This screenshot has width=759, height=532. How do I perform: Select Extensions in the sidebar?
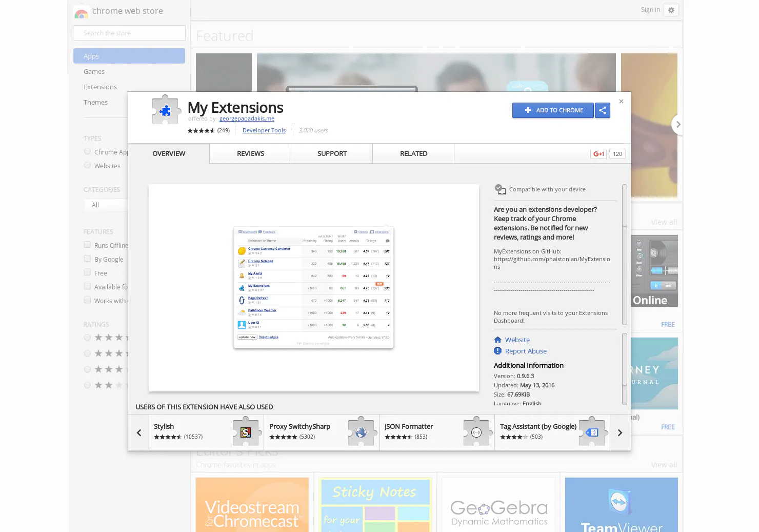click(100, 87)
